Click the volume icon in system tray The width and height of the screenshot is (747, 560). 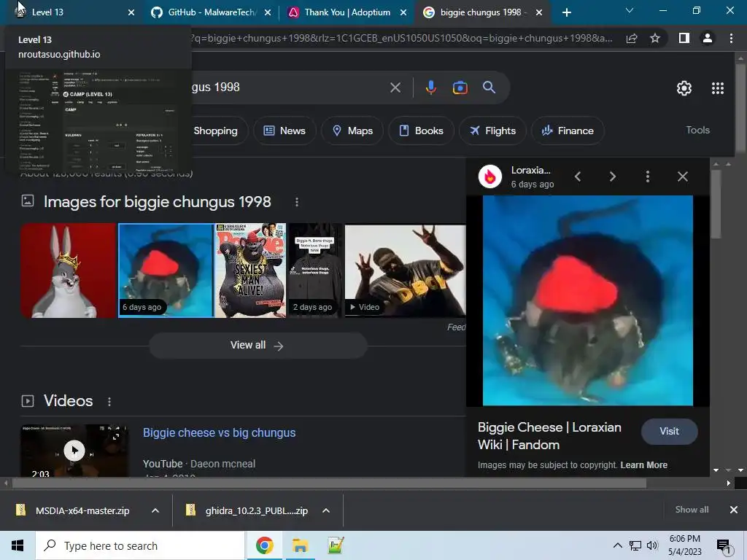pos(652,545)
